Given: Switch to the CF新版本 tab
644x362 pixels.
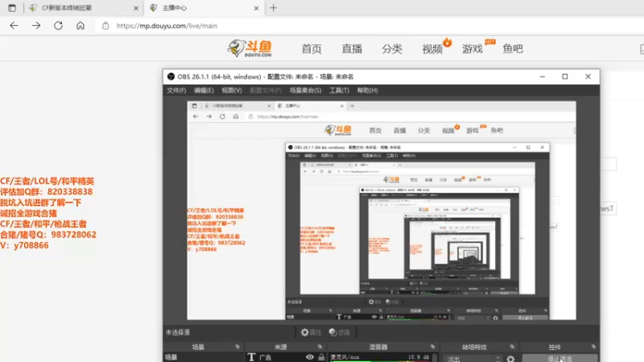Looking at the screenshot, I should (85, 8).
